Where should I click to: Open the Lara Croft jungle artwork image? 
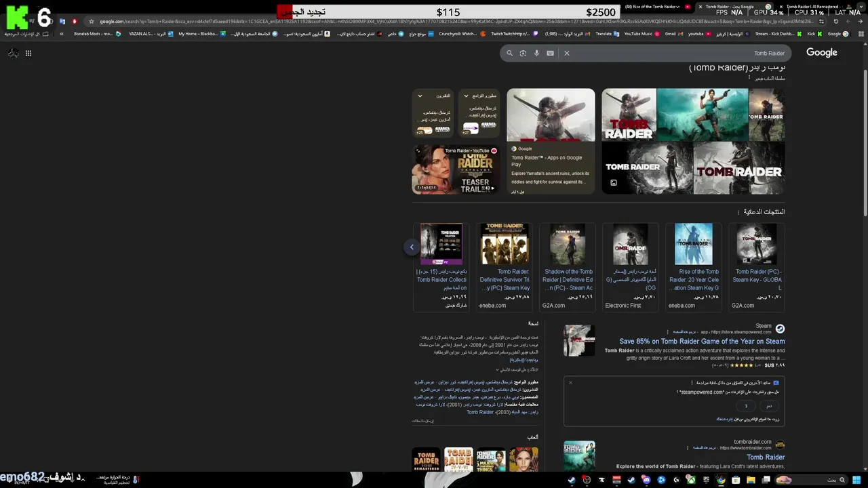[702, 115]
